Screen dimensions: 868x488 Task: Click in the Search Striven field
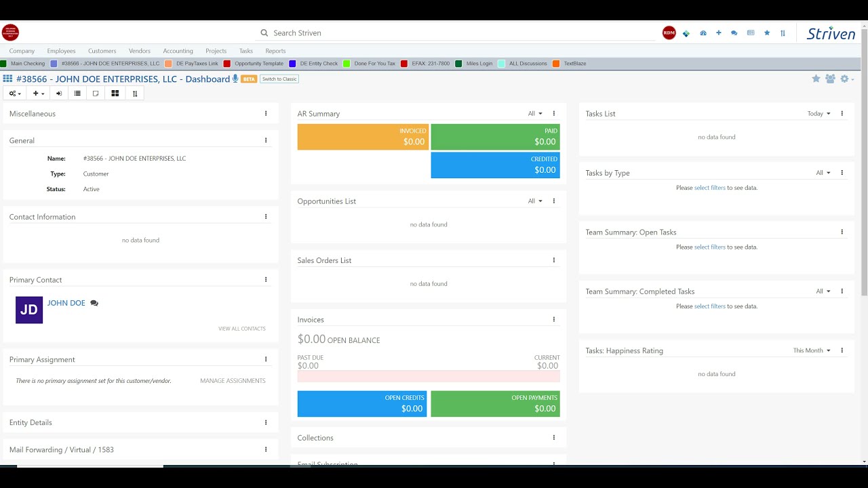coord(458,33)
